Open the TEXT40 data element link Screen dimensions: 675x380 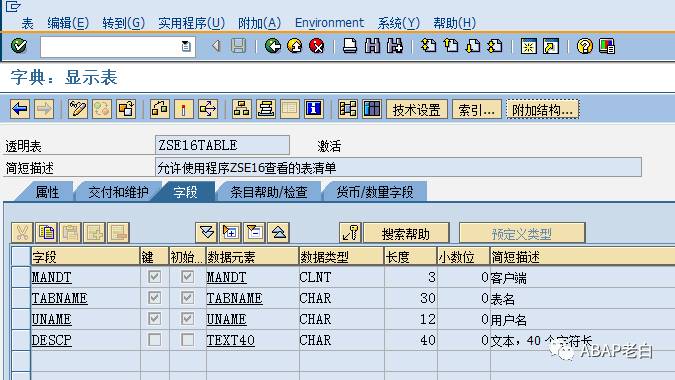231,340
